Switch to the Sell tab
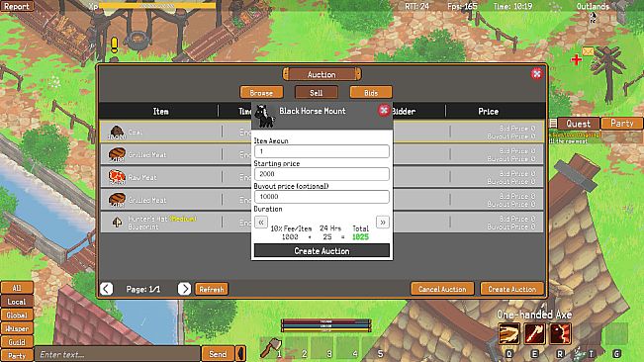The height and width of the screenshot is (362, 644). [x=317, y=92]
